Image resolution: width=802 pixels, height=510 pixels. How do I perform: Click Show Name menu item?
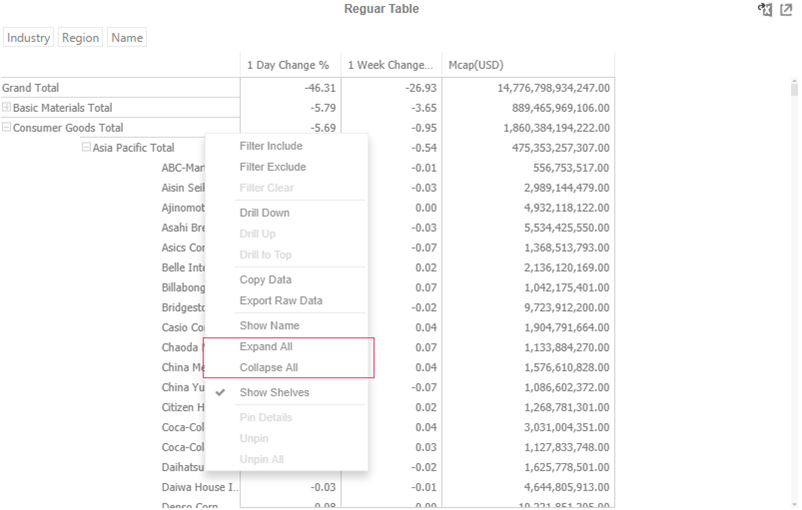[x=269, y=326]
